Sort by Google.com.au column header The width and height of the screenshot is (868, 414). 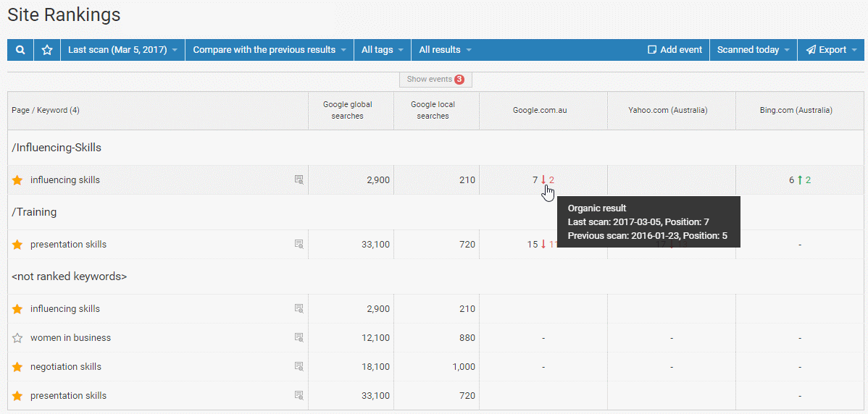[540, 111]
